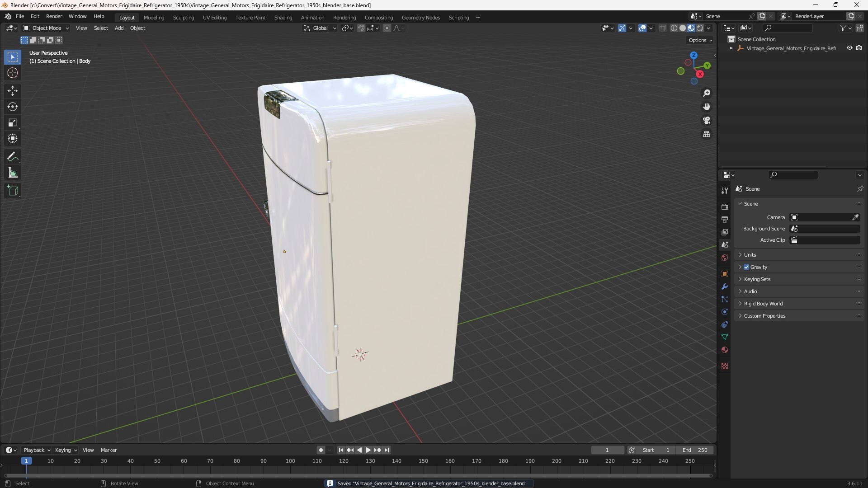Open the View Layer properties tab
The image size is (868, 488).
[725, 232]
